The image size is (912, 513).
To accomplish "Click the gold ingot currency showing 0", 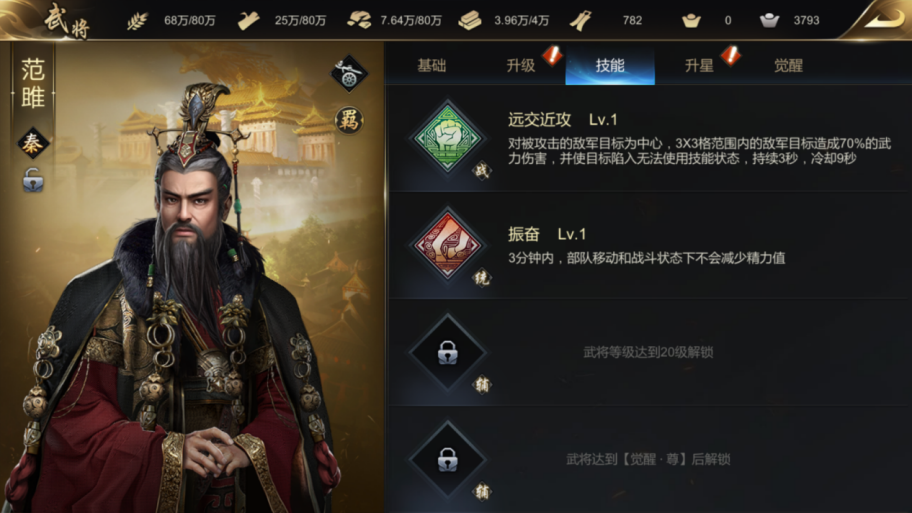I will (691, 21).
